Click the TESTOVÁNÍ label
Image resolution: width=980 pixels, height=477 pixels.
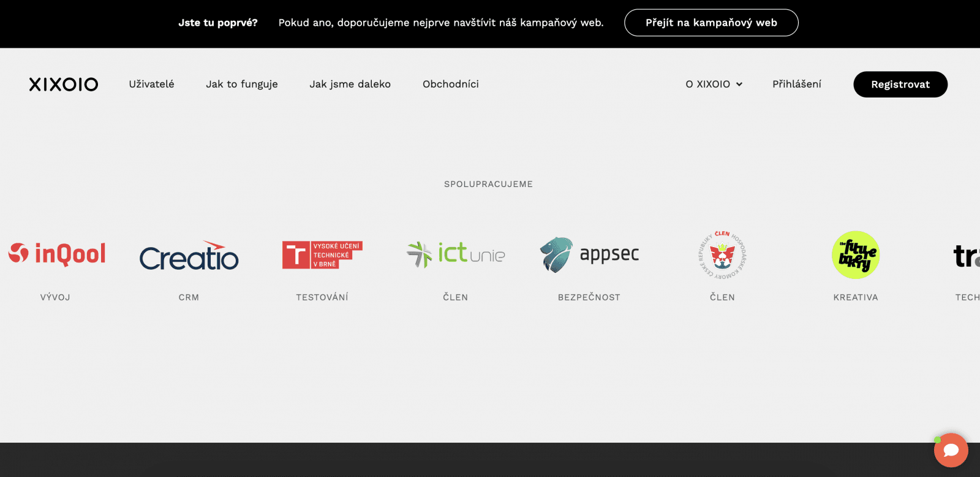point(322,297)
